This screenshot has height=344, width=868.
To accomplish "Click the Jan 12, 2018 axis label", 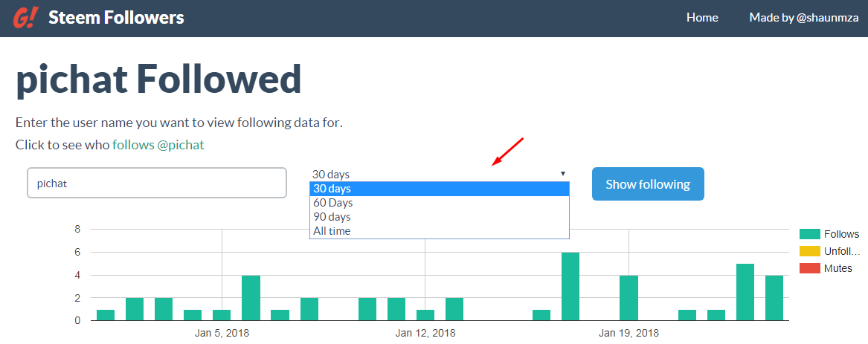I will click(425, 334).
